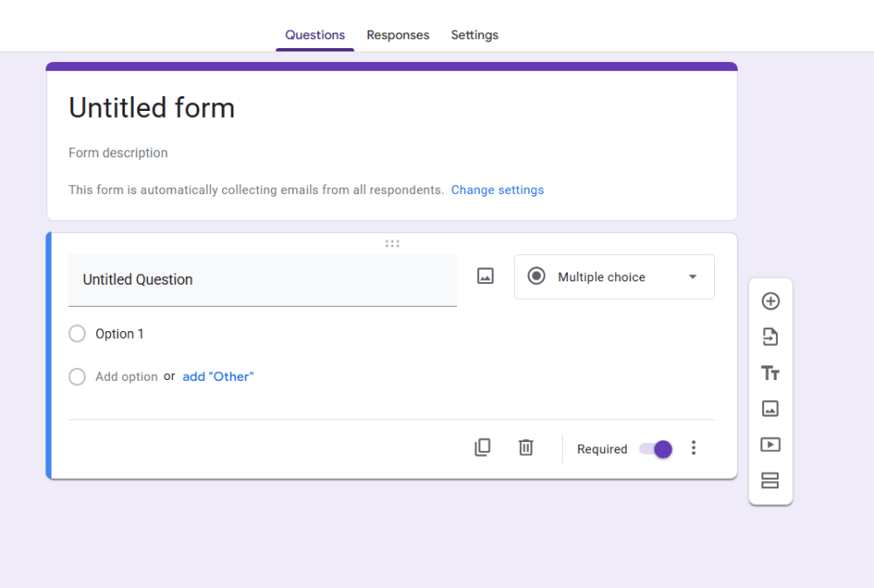874x588 pixels.
Task: Open the Settings tab
Action: point(475,35)
